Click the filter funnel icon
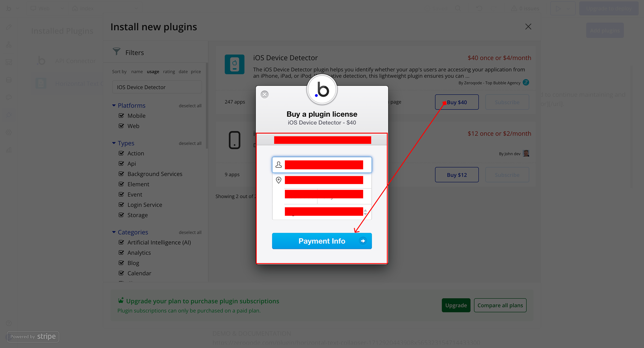Viewport: 644px width, 348px height. pos(116,52)
